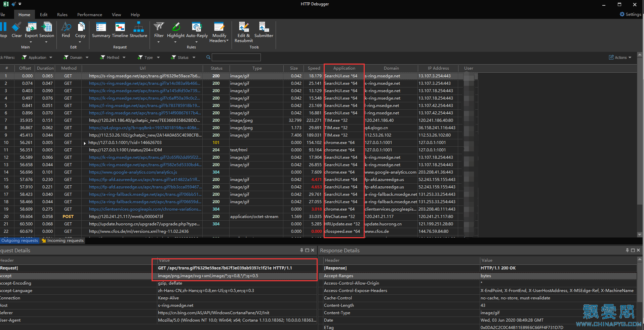Click the request list vertical scrollbar

640,131
